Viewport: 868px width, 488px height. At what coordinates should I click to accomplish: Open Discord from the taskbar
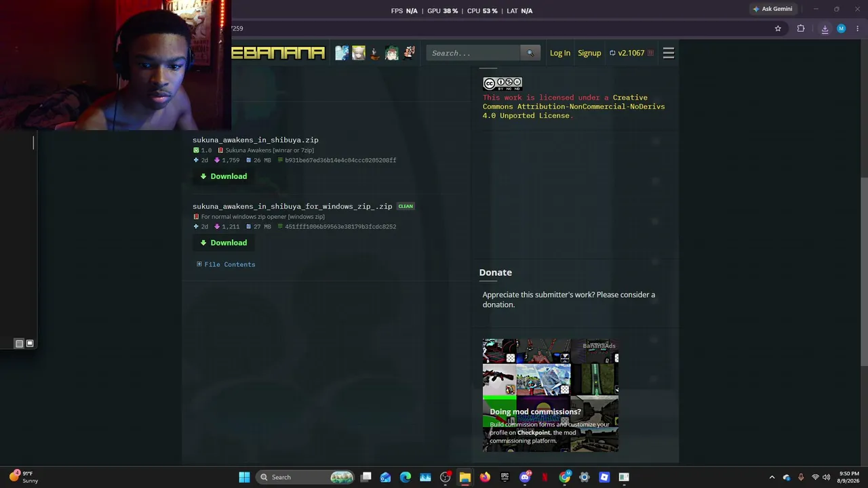[x=525, y=477]
